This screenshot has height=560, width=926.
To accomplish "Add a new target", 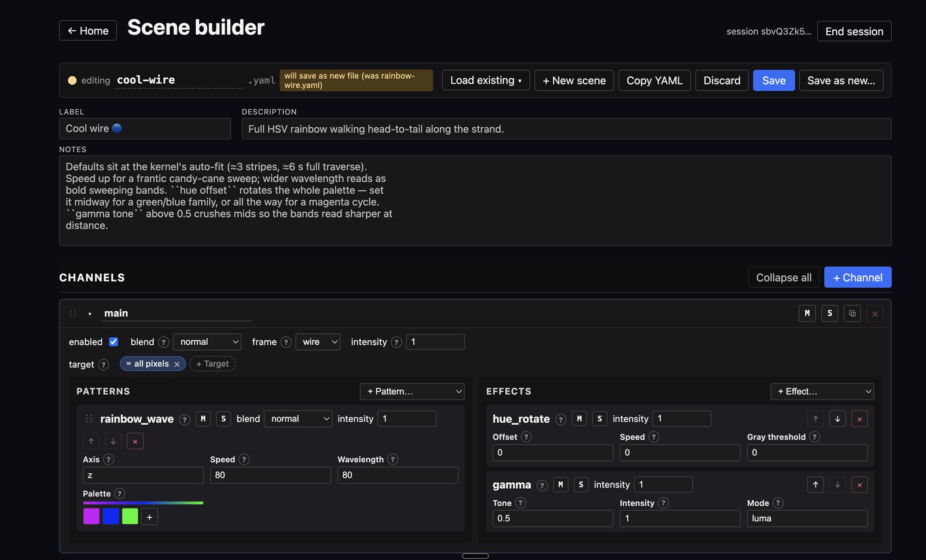I will pyautogui.click(x=212, y=364).
